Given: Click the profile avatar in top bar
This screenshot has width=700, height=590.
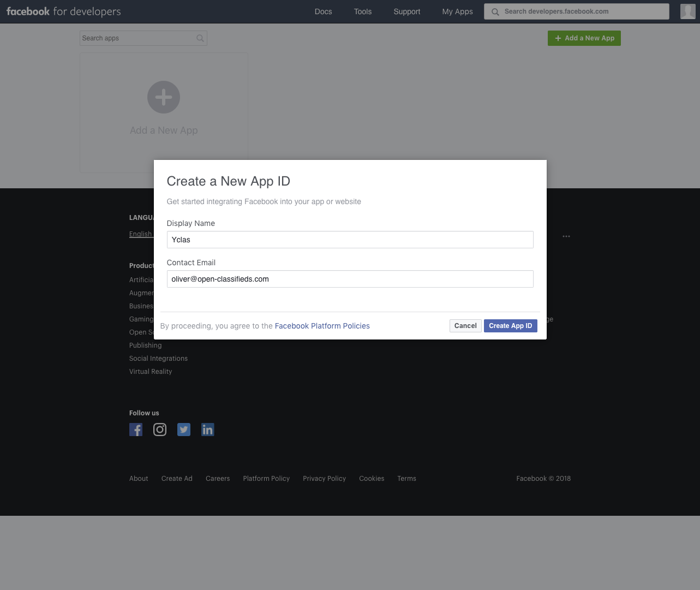Looking at the screenshot, I should tap(687, 11).
